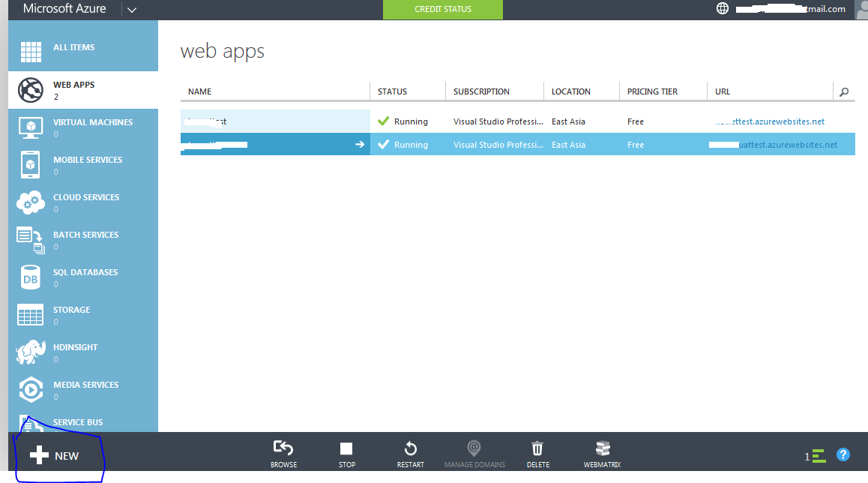Screen dimensions: 868x483
Task: Sort by the Pricing Tier column header
Action: pos(652,91)
